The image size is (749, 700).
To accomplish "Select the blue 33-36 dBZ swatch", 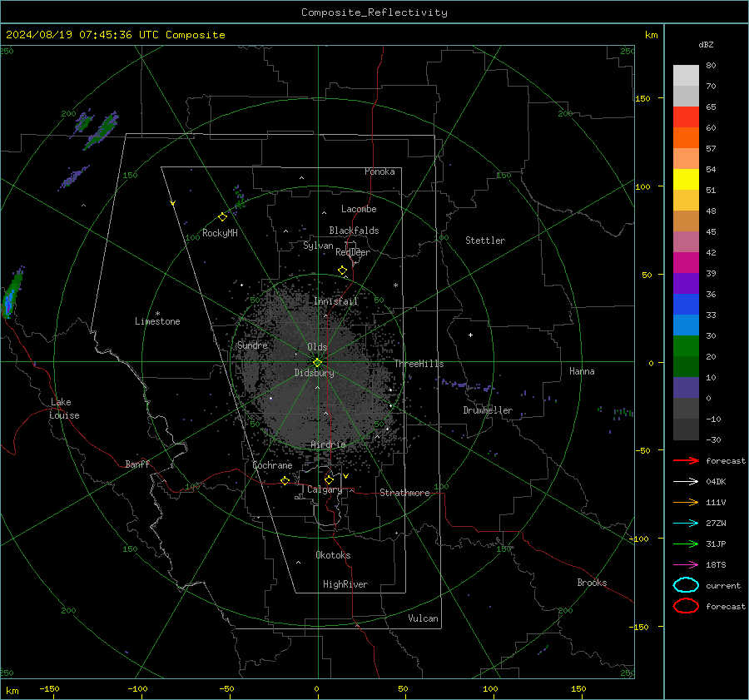I will click(x=686, y=304).
